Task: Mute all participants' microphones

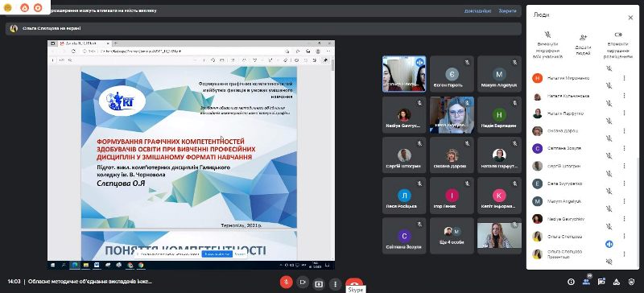Action: (547, 45)
